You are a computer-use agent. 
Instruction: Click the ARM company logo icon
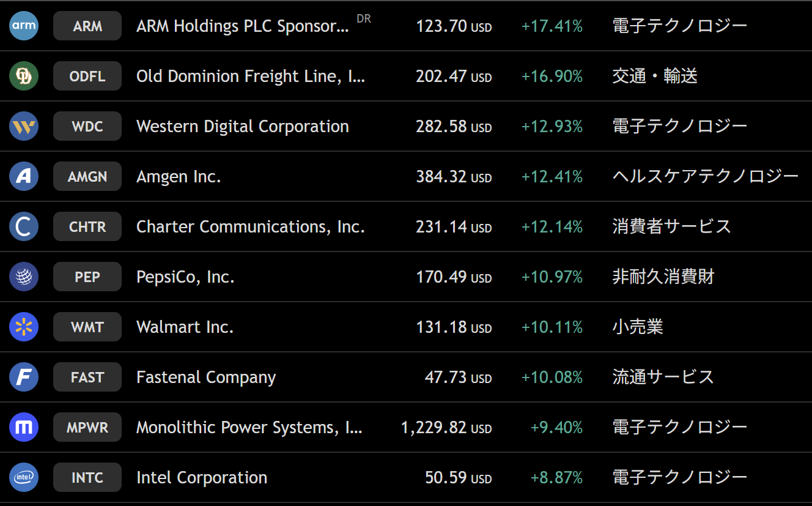[24, 26]
